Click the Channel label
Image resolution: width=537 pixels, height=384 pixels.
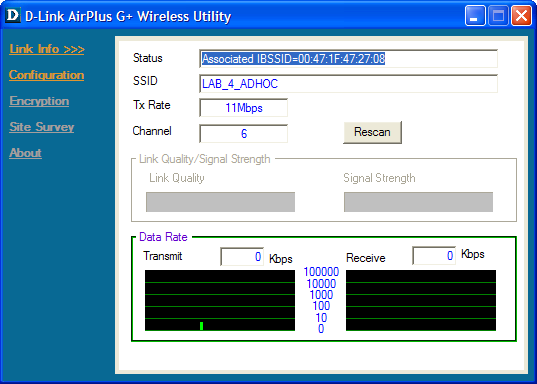coord(152,131)
